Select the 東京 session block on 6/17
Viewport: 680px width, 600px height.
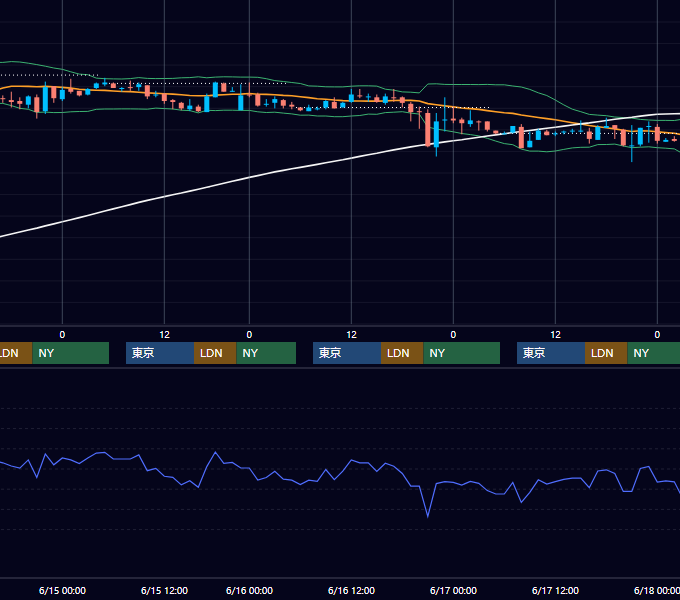click(551, 353)
